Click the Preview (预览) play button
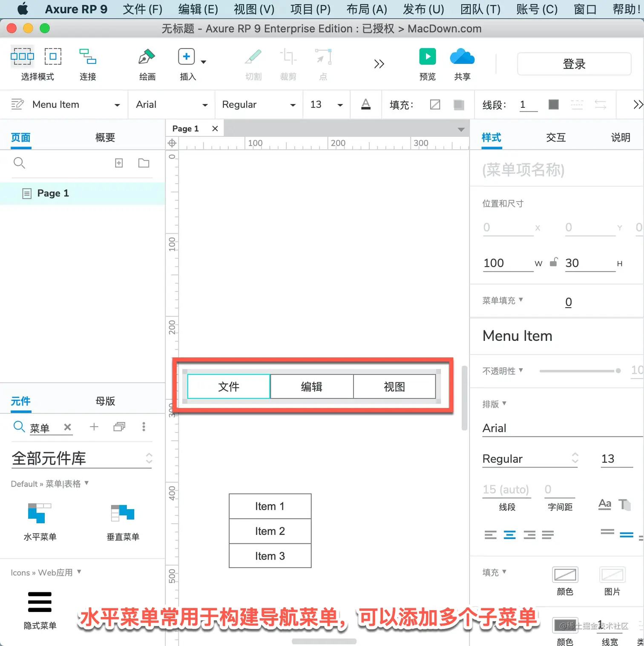This screenshot has height=646, width=644. (428, 56)
